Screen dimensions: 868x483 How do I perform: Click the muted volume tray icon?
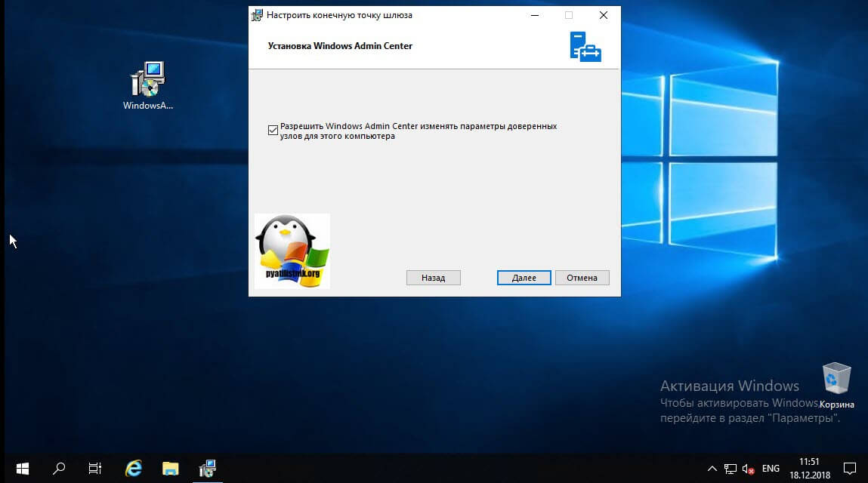(x=748, y=469)
